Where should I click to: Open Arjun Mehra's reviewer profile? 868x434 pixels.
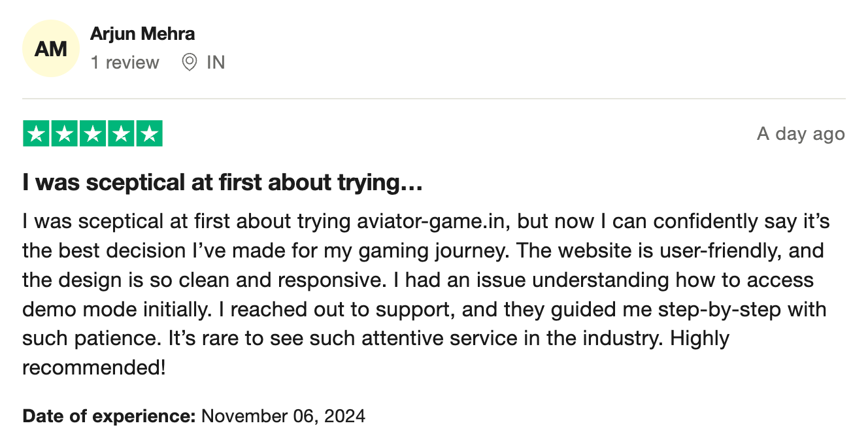point(142,33)
